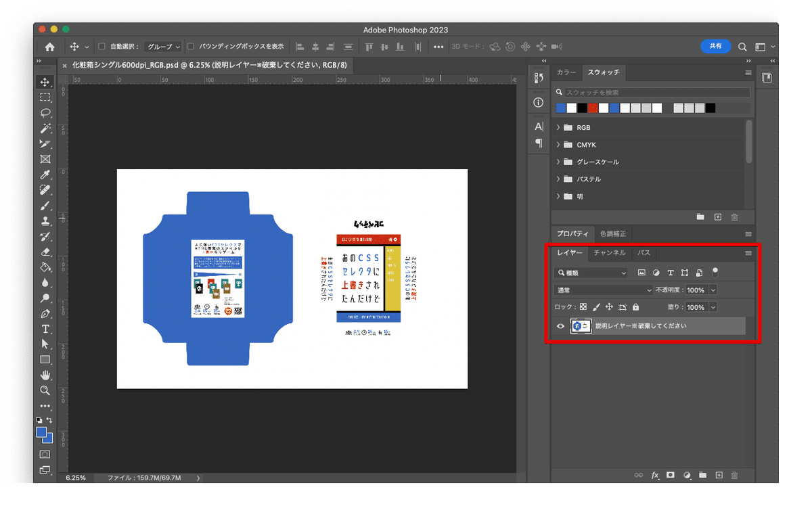This screenshot has width=812, height=527.
Task: Create a new layer in Layers panel
Action: pos(719,476)
